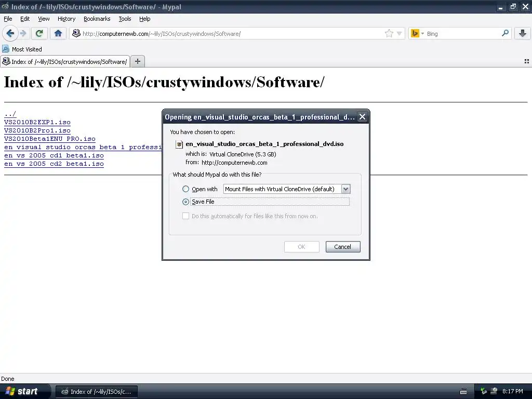This screenshot has height=399, width=532.
Task: Select the Save File radio button
Action: tap(185, 202)
